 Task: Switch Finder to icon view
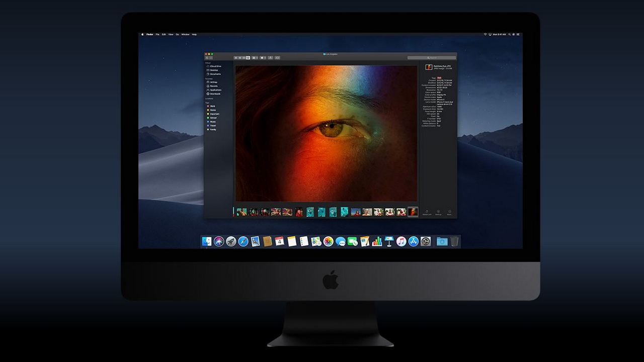click(236, 58)
